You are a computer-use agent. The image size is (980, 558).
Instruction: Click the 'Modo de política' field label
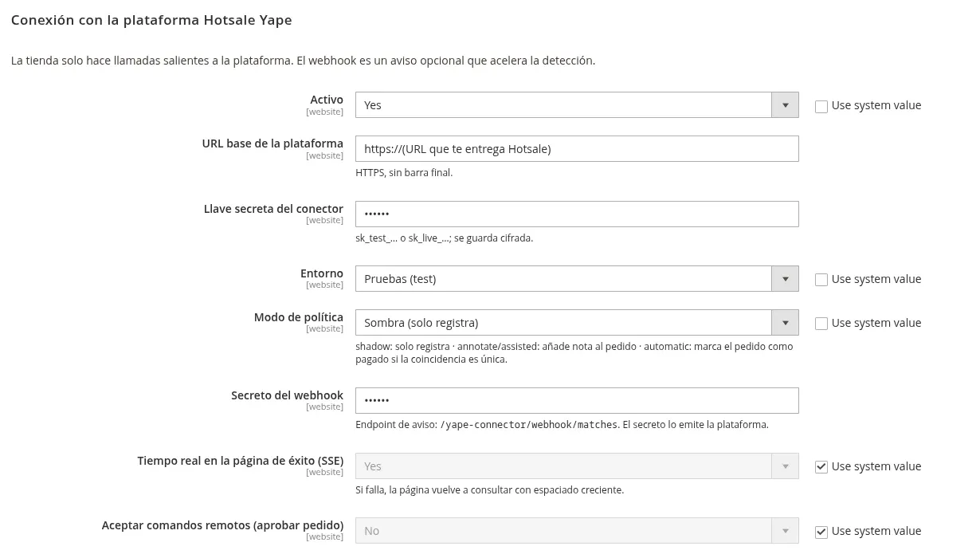pyautogui.click(x=299, y=317)
